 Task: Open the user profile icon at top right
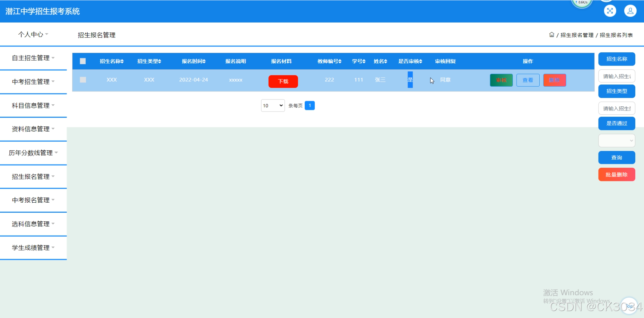coord(630,11)
